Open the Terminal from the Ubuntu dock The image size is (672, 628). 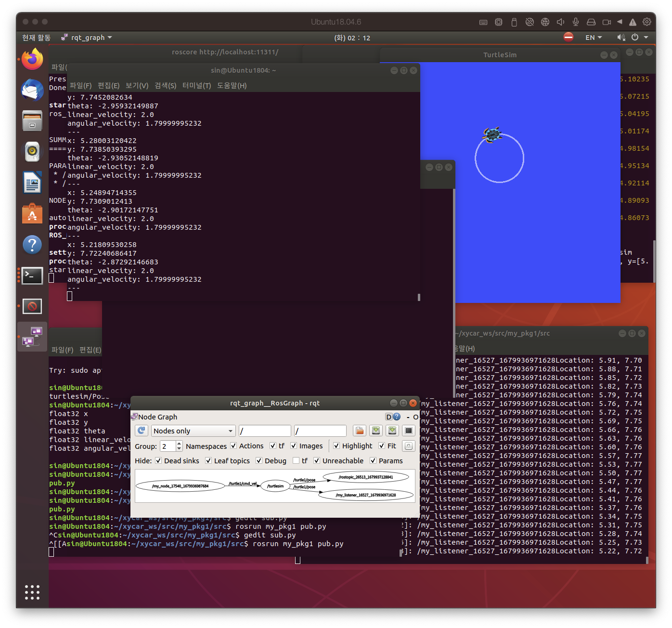pos(32,275)
